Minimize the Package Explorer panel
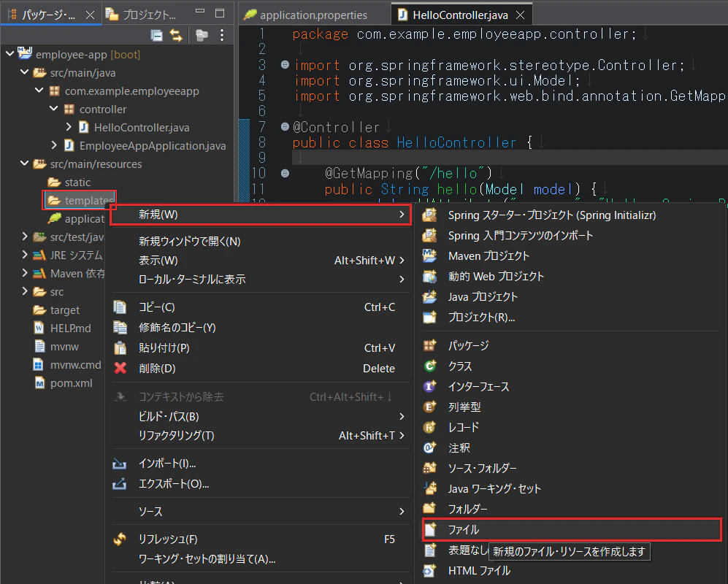This screenshot has height=584, width=728. click(200, 12)
